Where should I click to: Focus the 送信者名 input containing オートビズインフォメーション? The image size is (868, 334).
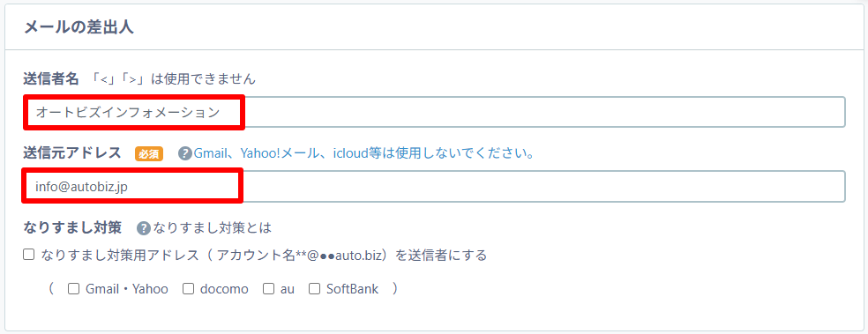(x=434, y=112)
